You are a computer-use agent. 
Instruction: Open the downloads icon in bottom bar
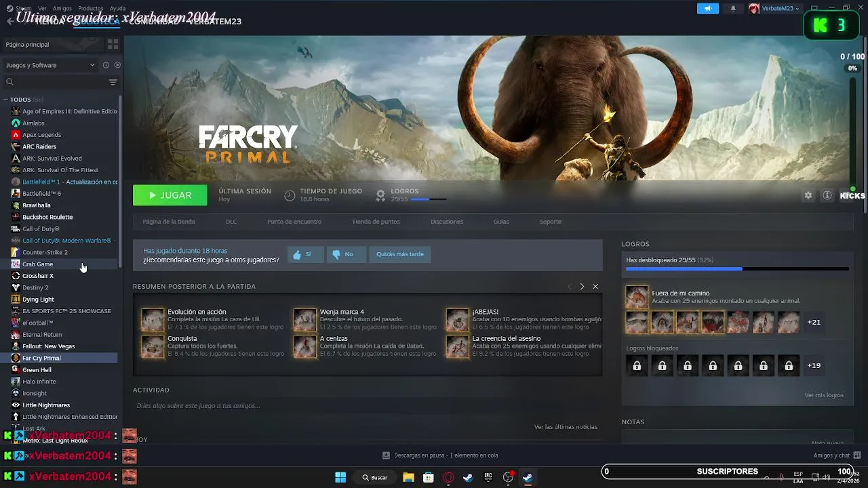pos(386,455)
